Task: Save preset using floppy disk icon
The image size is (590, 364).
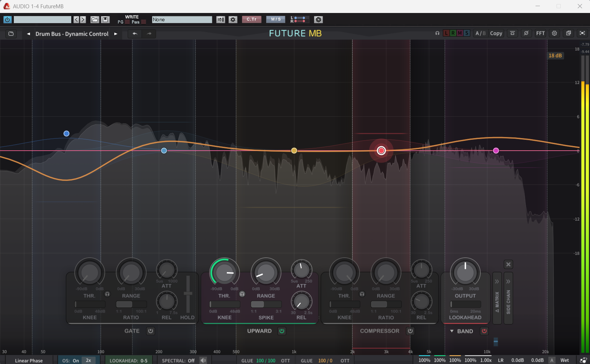Action: coord(105,19)
